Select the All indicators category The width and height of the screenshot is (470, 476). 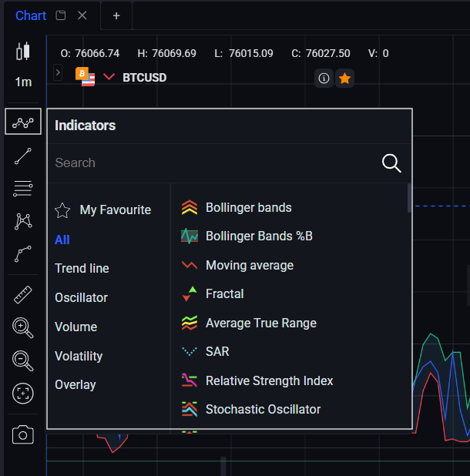[62, 240]
